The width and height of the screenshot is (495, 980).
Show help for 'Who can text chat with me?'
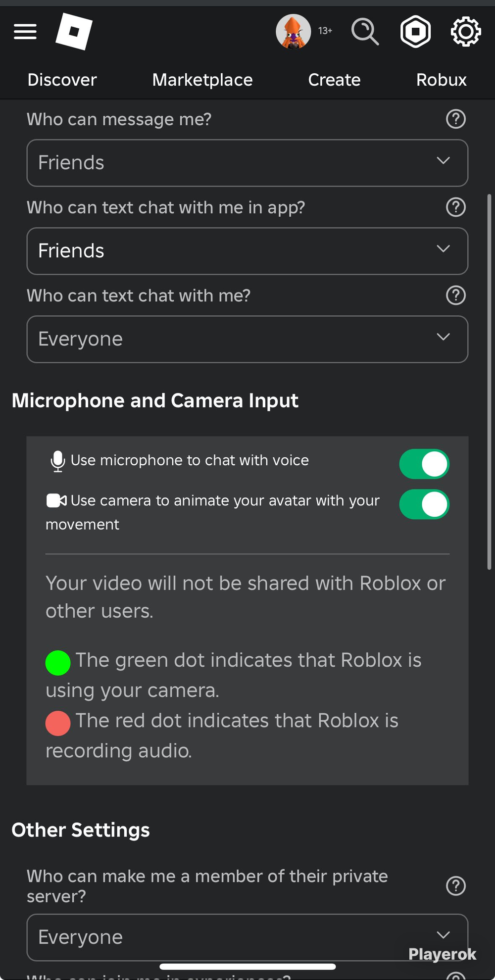point(456,295)
